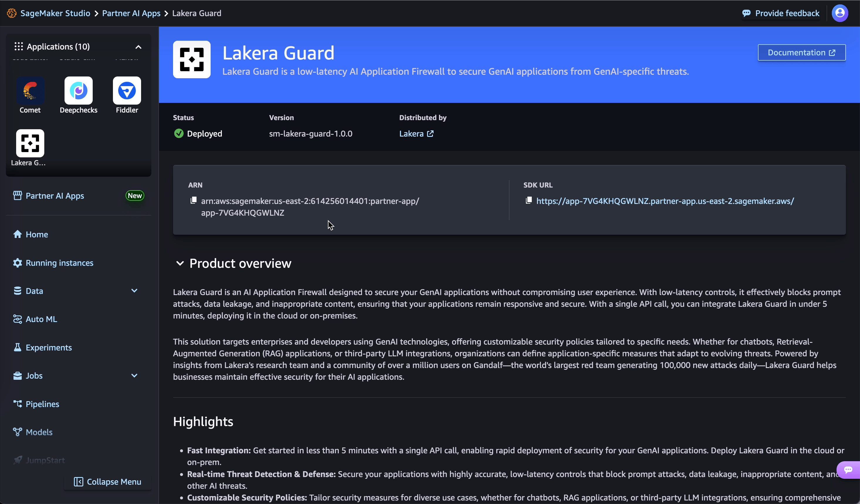Image resolution: width=860 pixels, height=504 pixels.
Task: Copy the ARN using copy icon
Action: pos(194,200)
